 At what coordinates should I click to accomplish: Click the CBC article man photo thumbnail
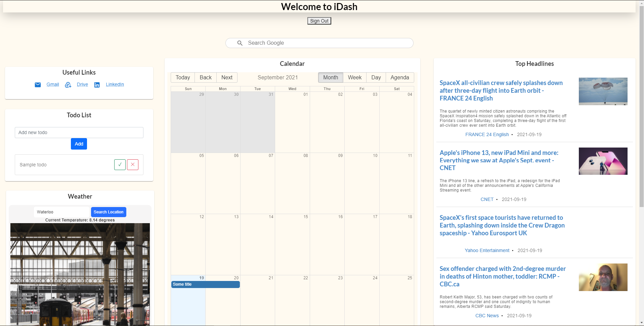click(603, 277)
